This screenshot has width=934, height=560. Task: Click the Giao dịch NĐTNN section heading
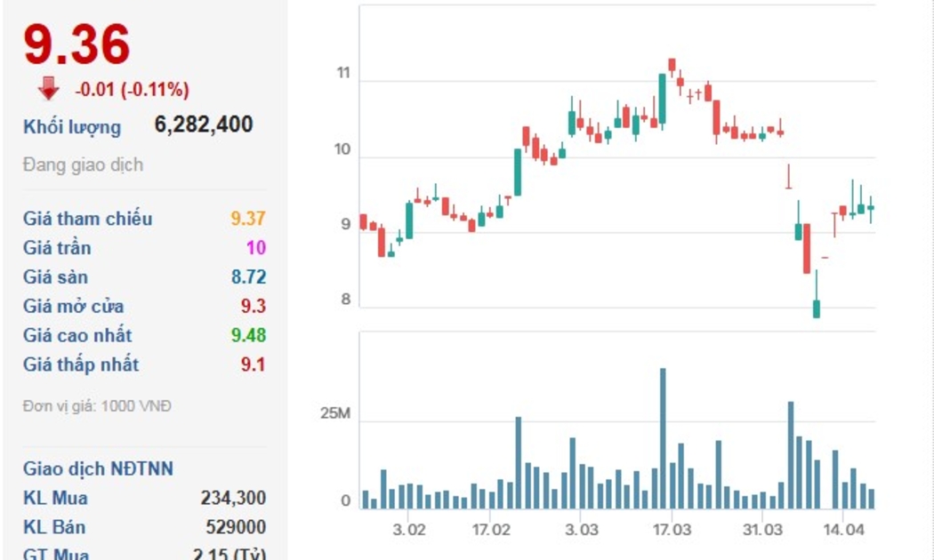click(98, 468)
